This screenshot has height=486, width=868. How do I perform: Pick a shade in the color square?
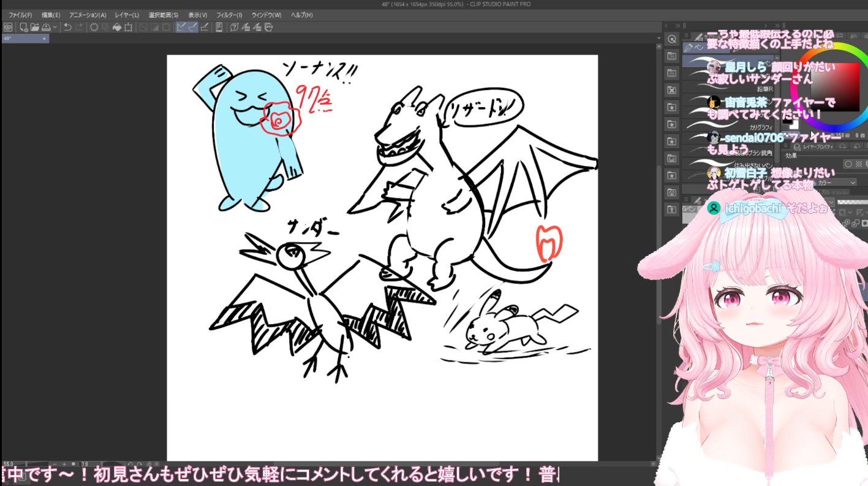(x=834, y=87)
